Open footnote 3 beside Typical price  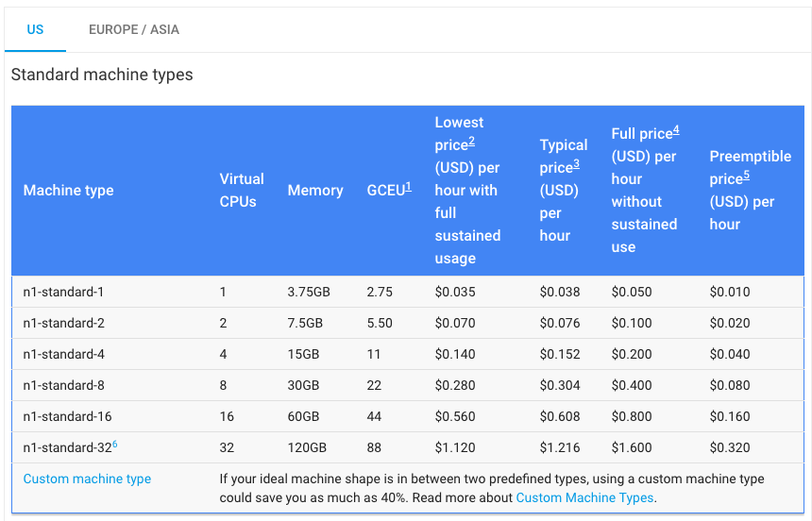click(576, 164)
